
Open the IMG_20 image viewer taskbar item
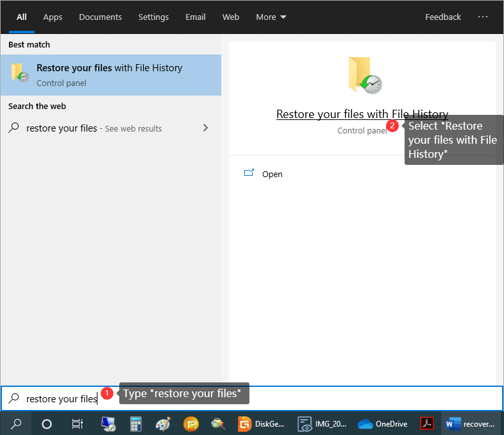coord(322,423)
